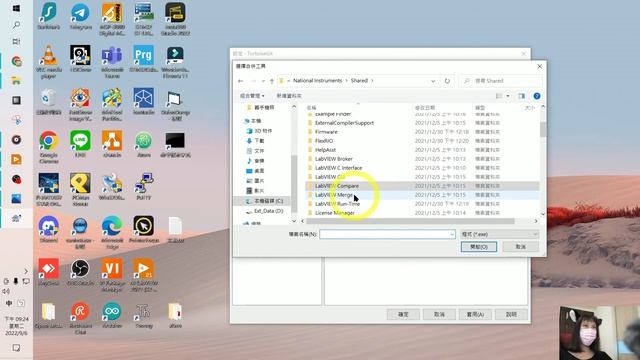Select the PointerFocus desktop icon

[x=144, y=229]
